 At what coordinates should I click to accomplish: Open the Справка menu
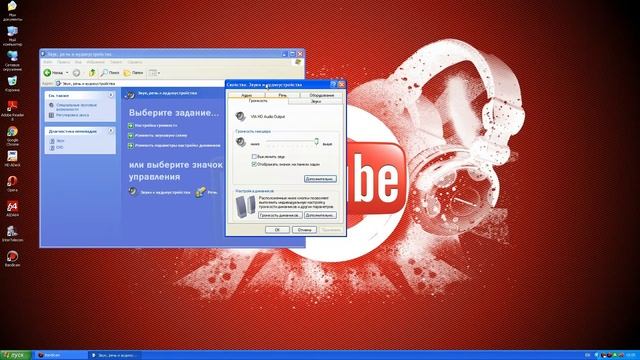[x=135, y=62]
